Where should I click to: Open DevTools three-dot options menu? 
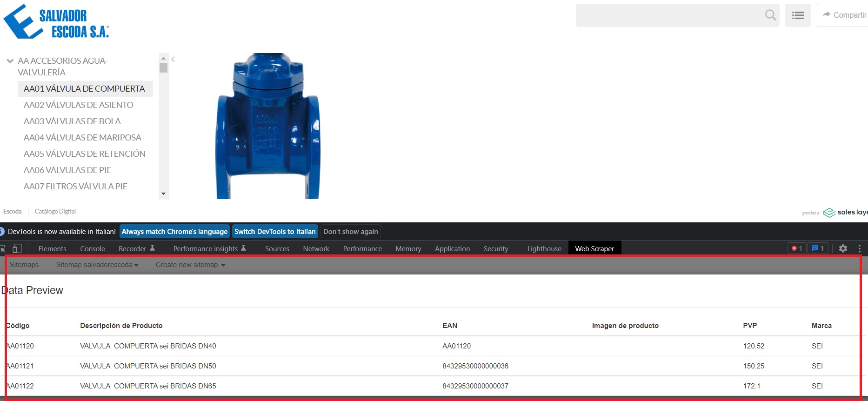(860, 248)
